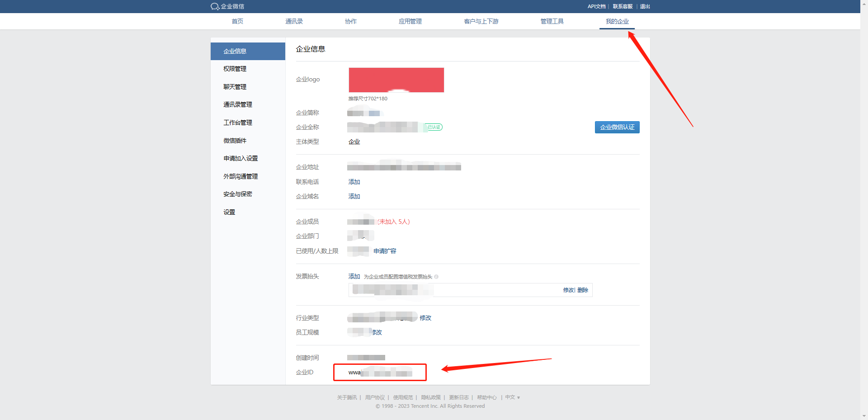
Task: Click 退出 to log out
Action: [645, 6]
